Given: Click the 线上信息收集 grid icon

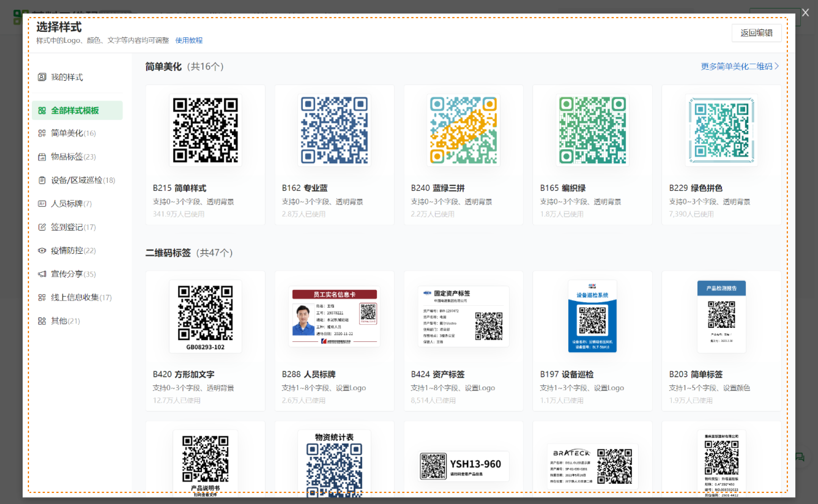Looking at the screenshot, I should click(42, 297).
